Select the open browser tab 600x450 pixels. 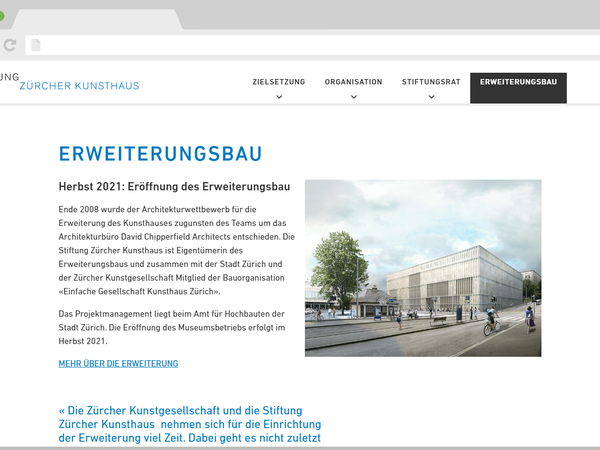(95, 20)
